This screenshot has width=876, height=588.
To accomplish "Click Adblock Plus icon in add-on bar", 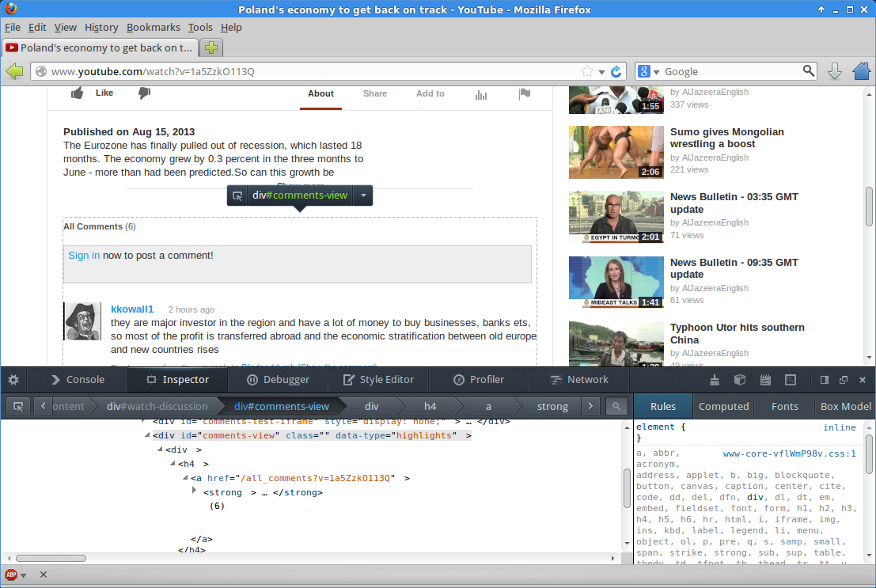I will (12, 575).
